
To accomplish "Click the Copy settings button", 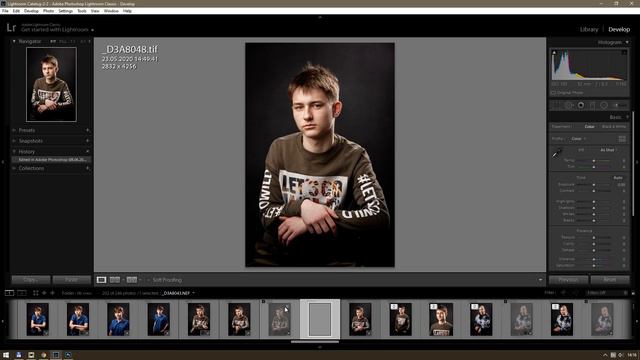I will coord(31,280).
